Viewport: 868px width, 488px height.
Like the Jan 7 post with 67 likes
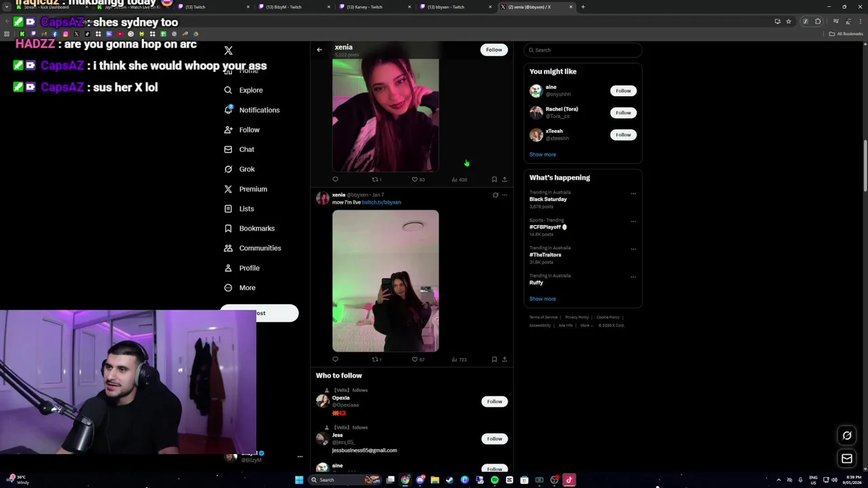(418, 359)
